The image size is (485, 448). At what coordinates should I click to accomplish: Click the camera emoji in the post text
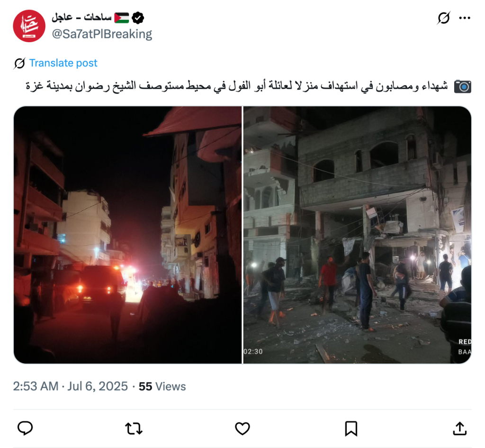(x=462, y=86)
